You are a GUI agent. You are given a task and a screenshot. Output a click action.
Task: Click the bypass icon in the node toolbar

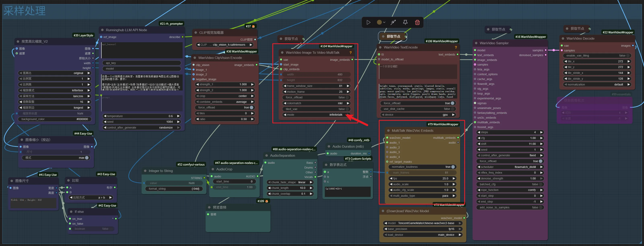(x=393, y=23)
